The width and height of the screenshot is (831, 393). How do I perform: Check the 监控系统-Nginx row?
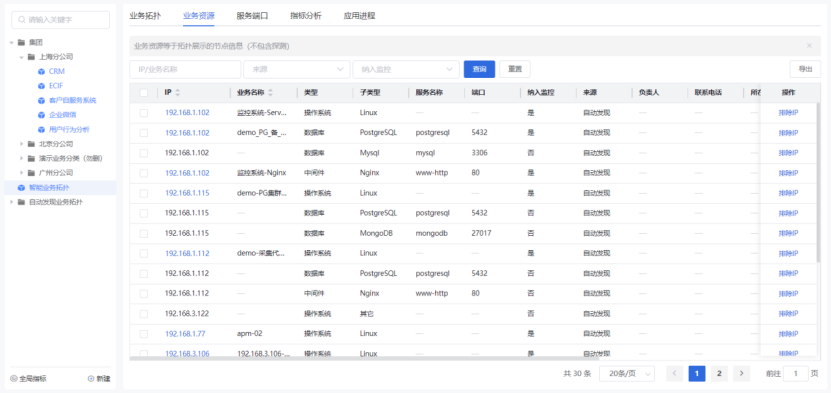[x=144, y=173]
